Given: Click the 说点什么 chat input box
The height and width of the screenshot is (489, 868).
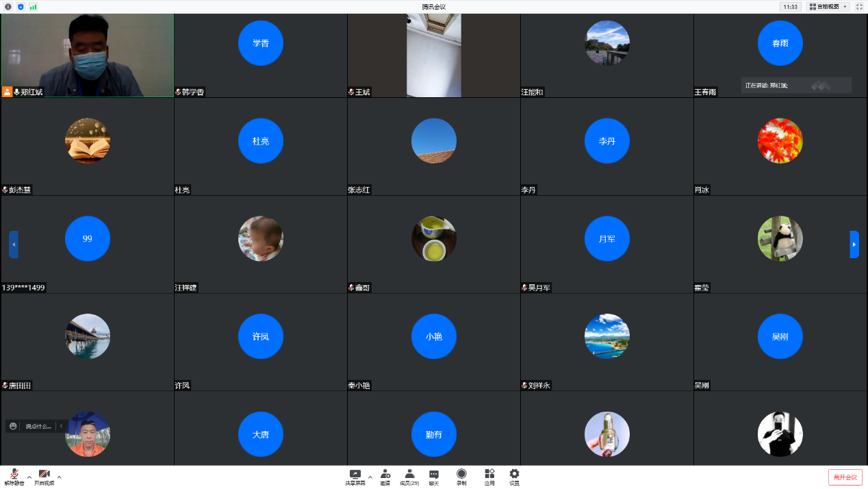Looking at the screenshot, I should (x=38, y=426).
